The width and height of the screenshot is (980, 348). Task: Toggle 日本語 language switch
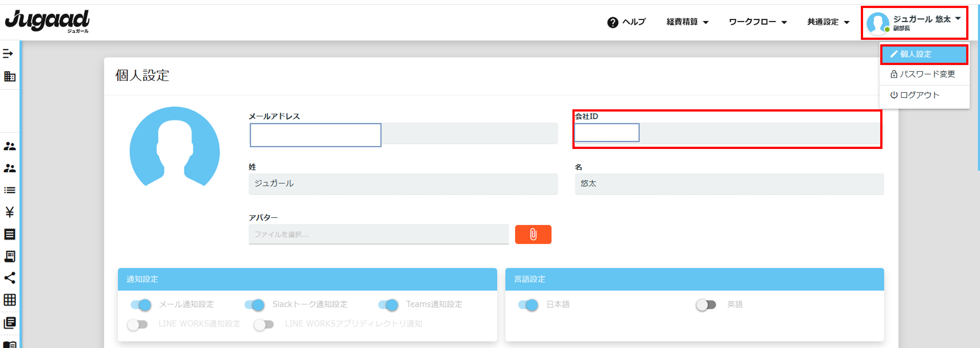[x=528, y=305]
